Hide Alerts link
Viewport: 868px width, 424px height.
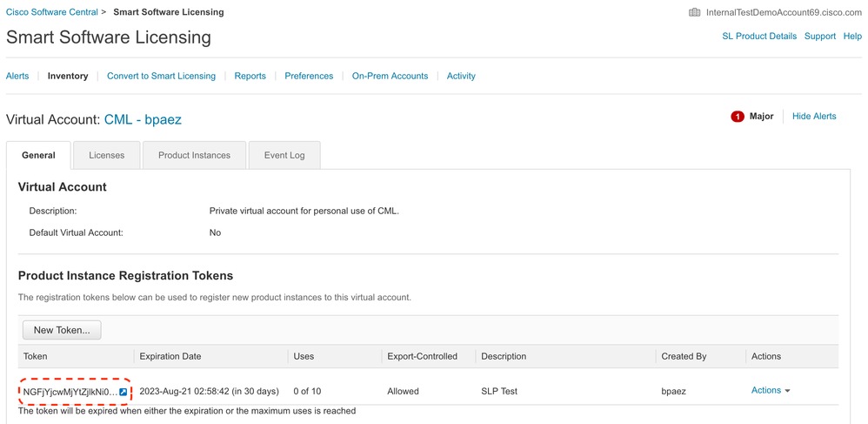(x=814, y=117)
